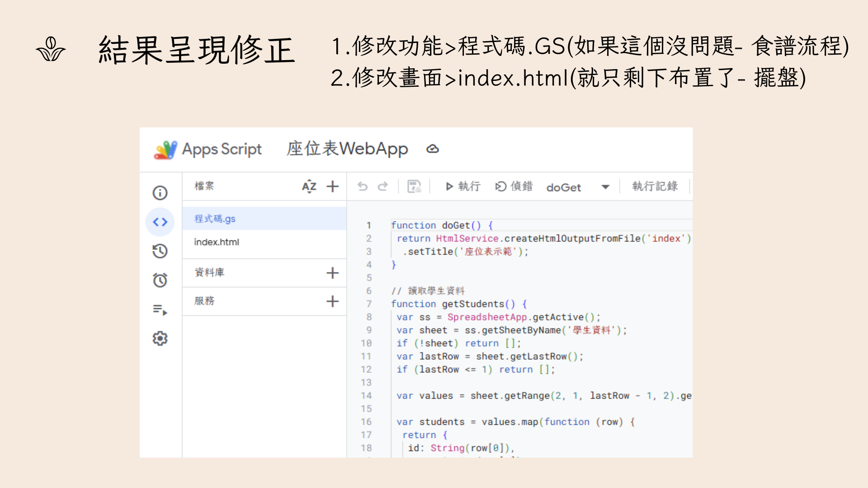This screenshot has width=868, height=488.
Task: Open project history icon in sidebar
Action: 160,251
